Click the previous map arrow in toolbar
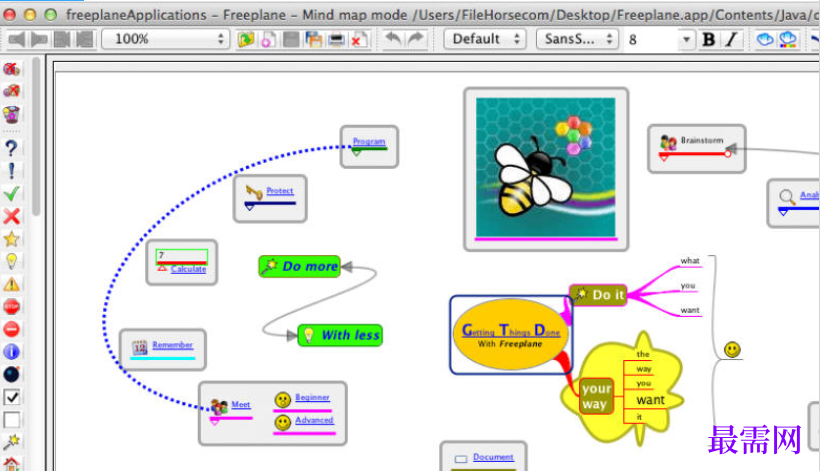This screenshot has height=471, width=820. tap(17, 39)
